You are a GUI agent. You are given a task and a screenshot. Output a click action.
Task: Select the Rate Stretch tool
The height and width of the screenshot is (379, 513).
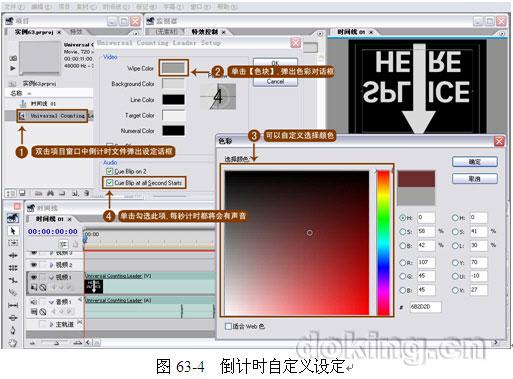(13, 280)
